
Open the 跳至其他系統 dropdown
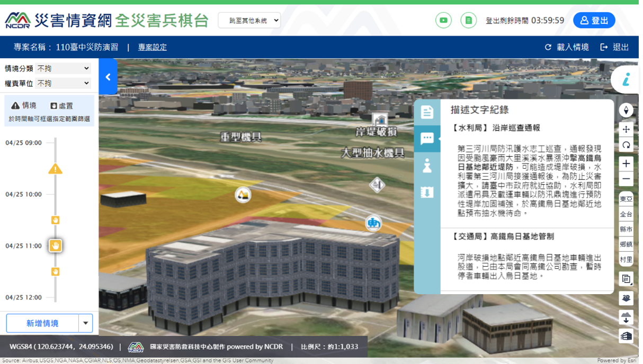pos(249,21)
